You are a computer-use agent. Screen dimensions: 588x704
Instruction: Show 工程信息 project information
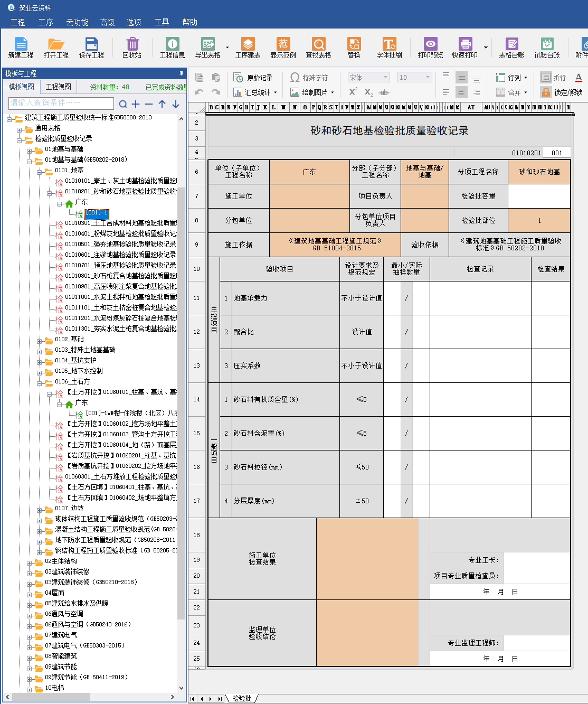point(172,48)
